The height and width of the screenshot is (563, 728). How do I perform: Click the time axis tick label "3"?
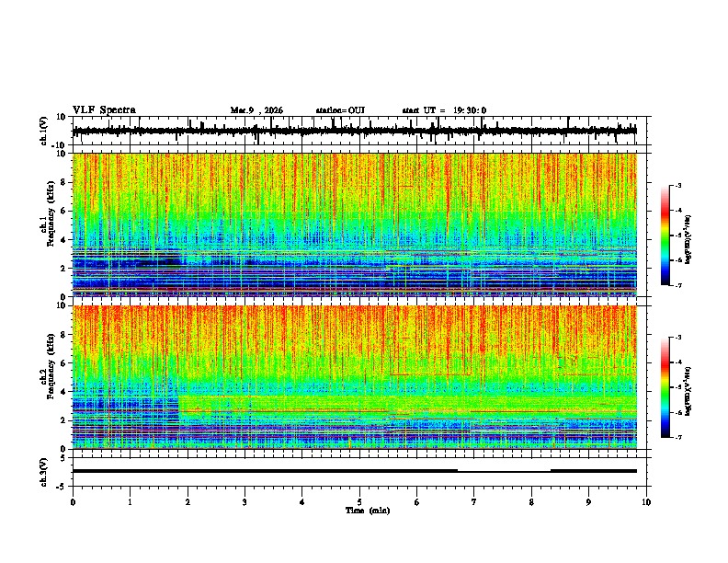pyautogui.click(x=245, y=502)
